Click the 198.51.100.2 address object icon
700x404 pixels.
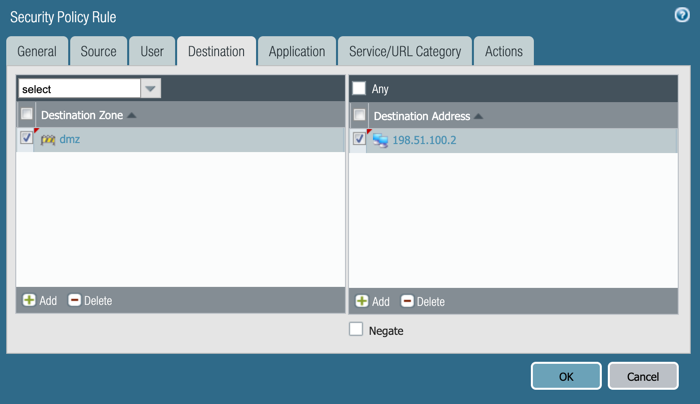pyautogui.click(x=380, y=141)
